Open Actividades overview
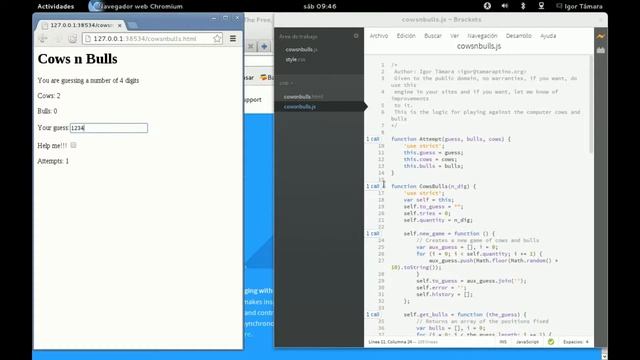Screen dimensions: 640x360 point(56,6)
